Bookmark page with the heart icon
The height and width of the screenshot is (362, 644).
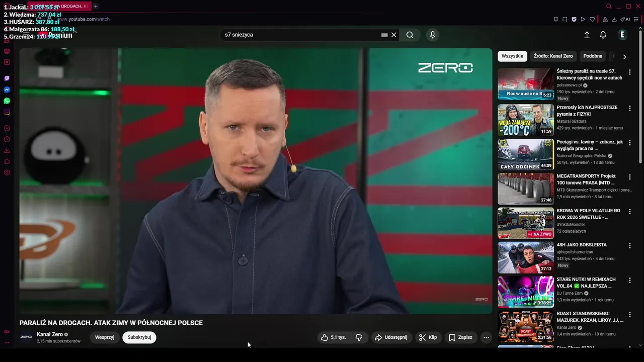click(592, 19)
